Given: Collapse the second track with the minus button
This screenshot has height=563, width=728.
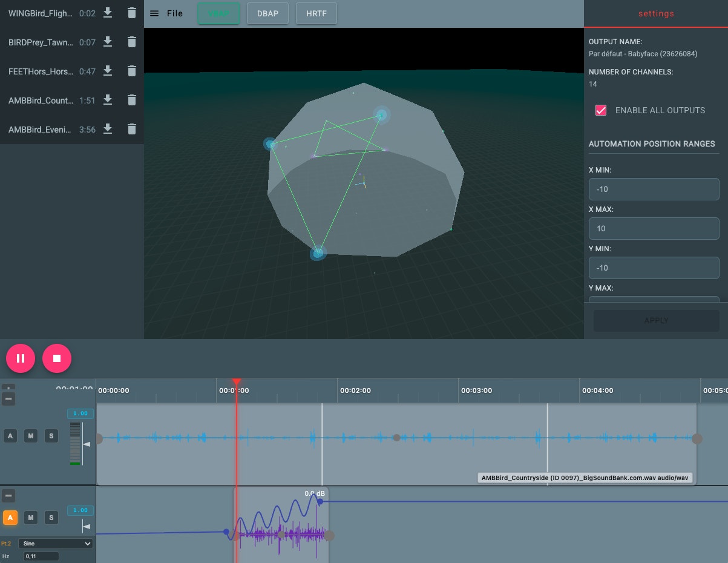Looking at the screenshot, I should 8,496.
